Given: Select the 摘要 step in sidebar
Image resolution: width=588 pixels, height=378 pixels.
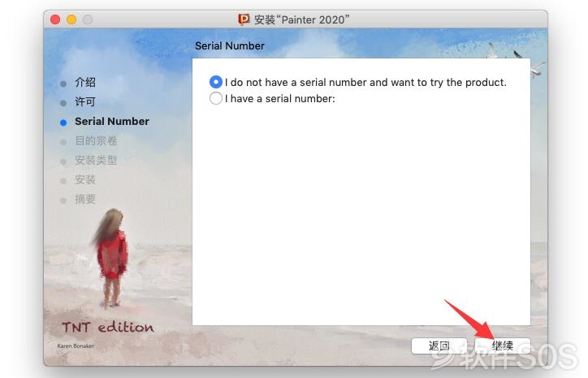Looking at the screenshot, I should point(85,200).
